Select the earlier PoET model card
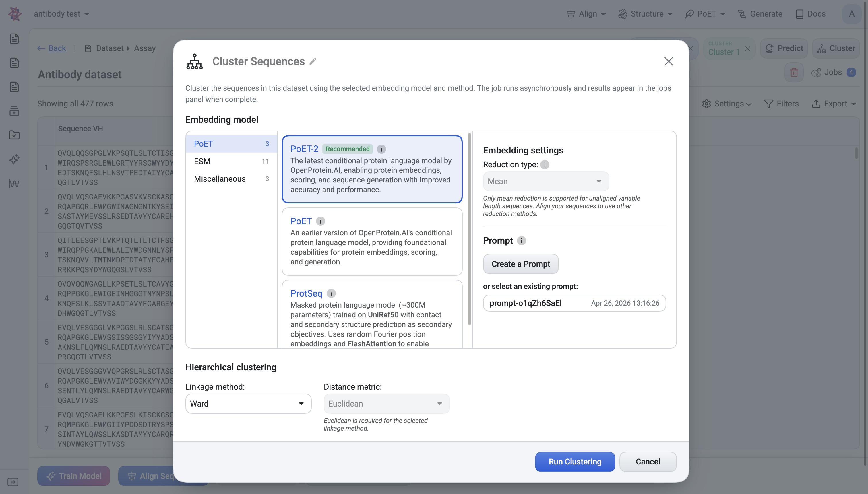 (372, 242)
